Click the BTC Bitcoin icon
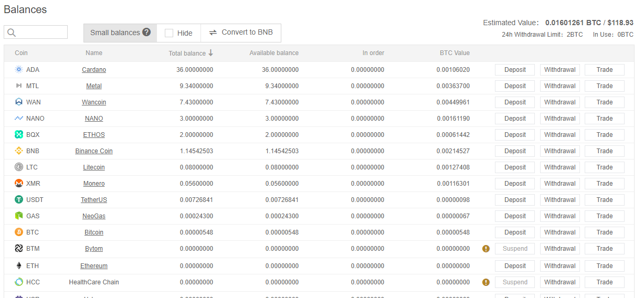 (19, 232)
